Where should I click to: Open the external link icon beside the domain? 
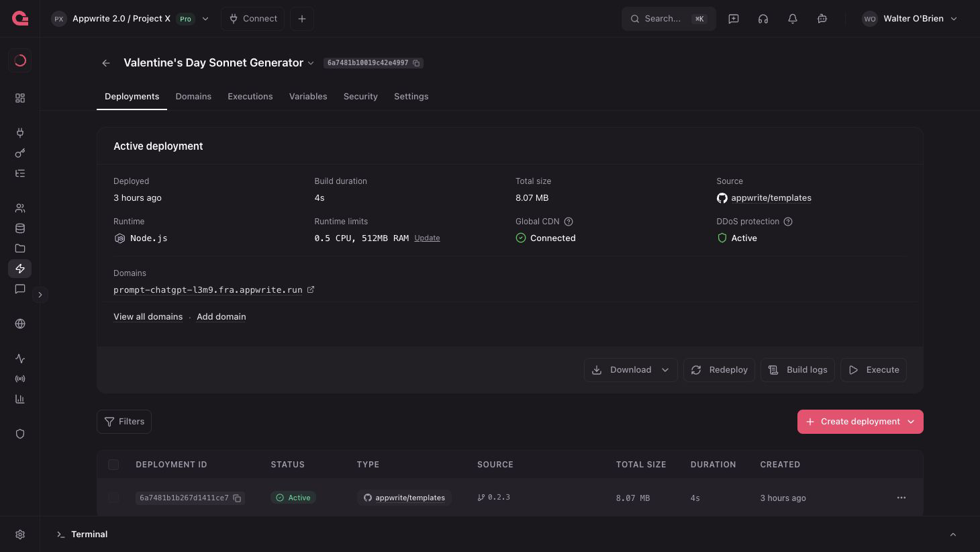(x=311, y=290)
